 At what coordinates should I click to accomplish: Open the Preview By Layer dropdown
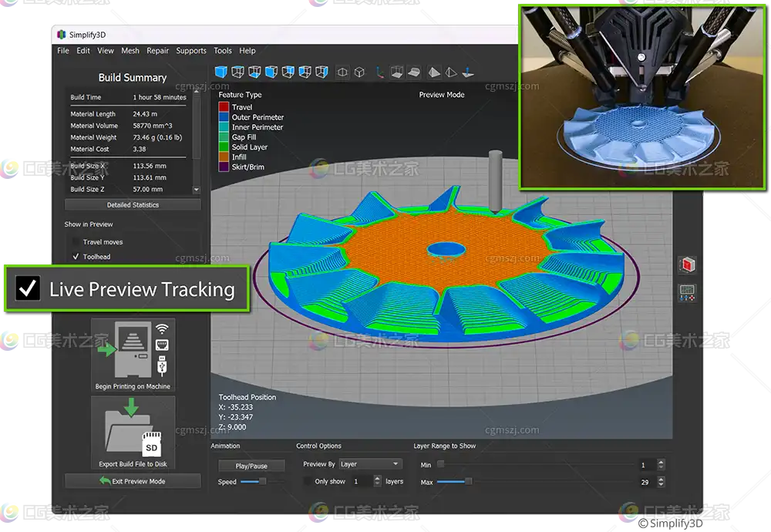pos(371,464)
